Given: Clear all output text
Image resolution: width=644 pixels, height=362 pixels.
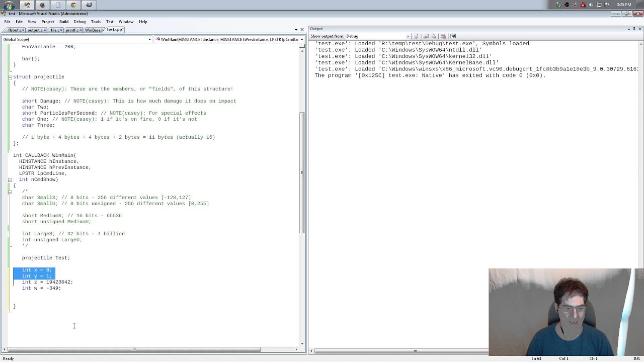Looking at the screenshot, I should (x=443, y=36).
